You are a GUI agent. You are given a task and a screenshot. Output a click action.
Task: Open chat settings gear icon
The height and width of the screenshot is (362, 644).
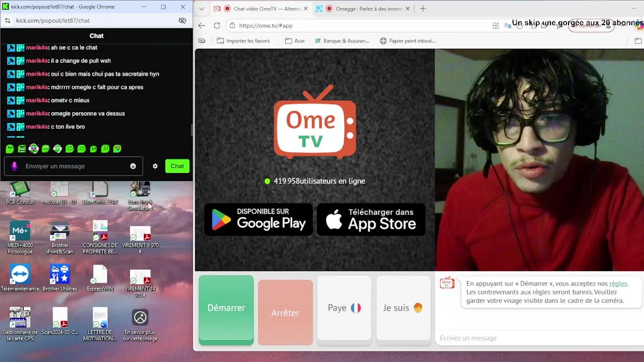pyautogui.click(x=155, y=166)
